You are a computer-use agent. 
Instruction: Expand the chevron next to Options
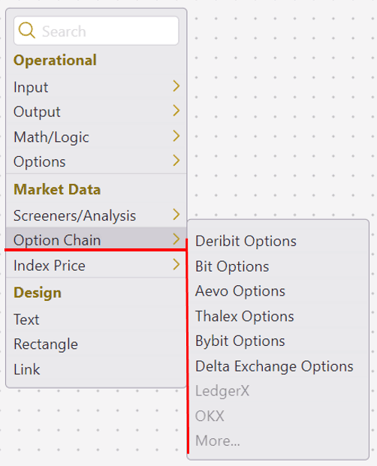click(x=176, y=160)
